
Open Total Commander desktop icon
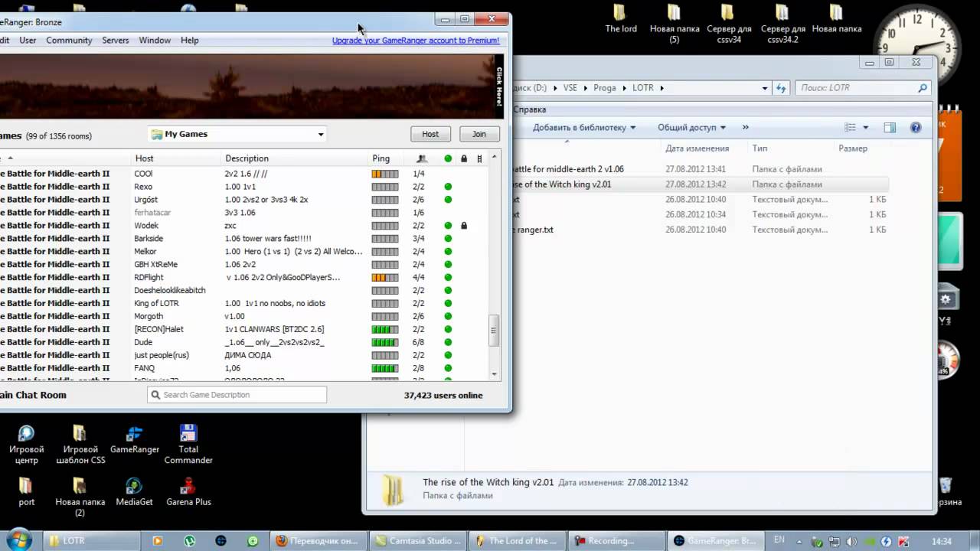tap(188, 444)
